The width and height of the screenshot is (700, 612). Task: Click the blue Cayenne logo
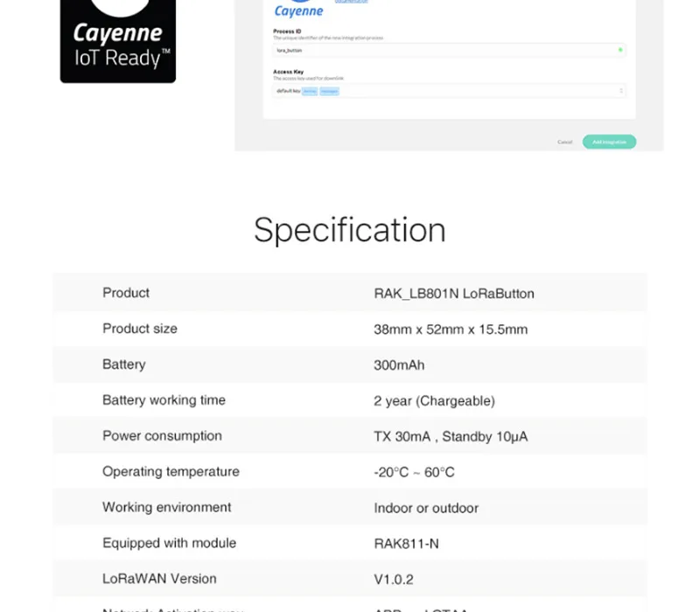point(298,9)
